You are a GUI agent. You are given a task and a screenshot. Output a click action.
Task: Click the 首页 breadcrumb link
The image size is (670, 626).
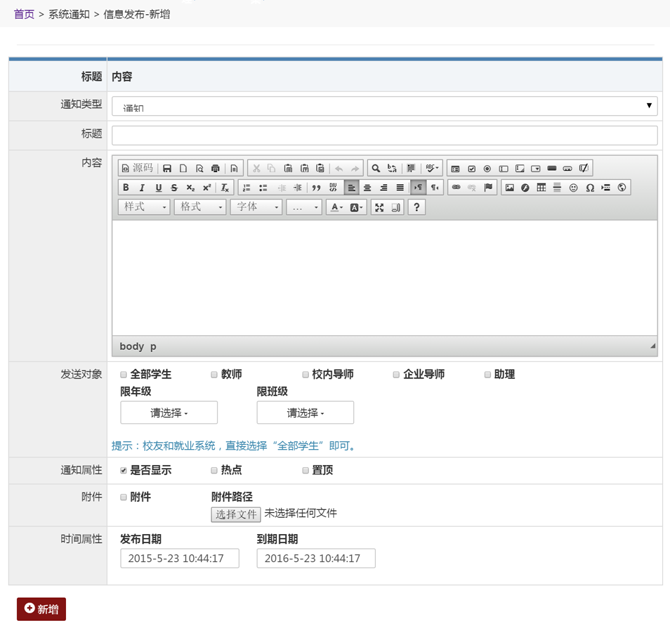[x=24, y=14]
